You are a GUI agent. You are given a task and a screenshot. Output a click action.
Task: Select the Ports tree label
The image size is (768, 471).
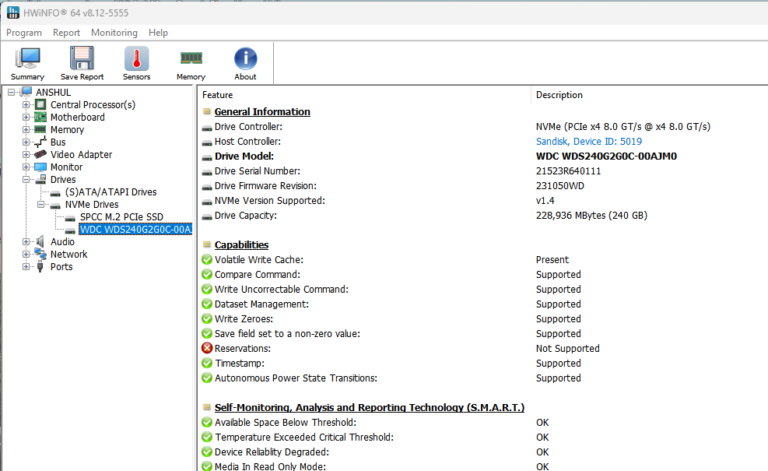click(61, 266)
